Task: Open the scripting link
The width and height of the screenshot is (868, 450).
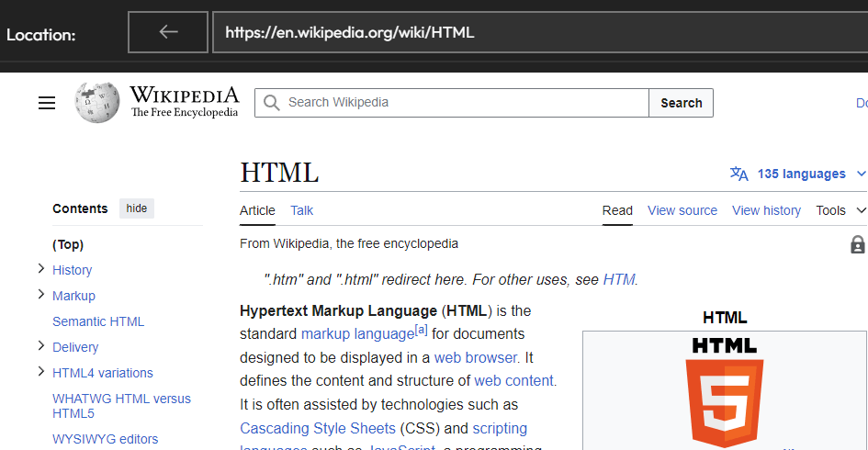Action: point(500,428)
